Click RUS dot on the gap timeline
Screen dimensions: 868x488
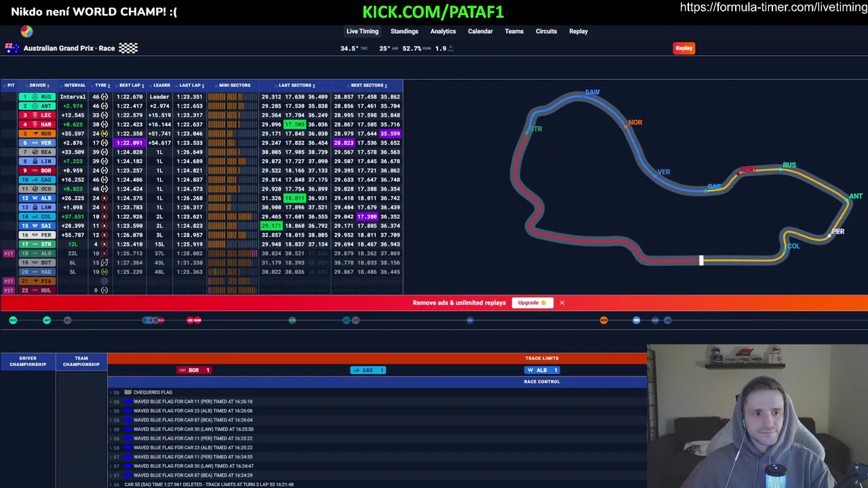[x=13, y=320]
